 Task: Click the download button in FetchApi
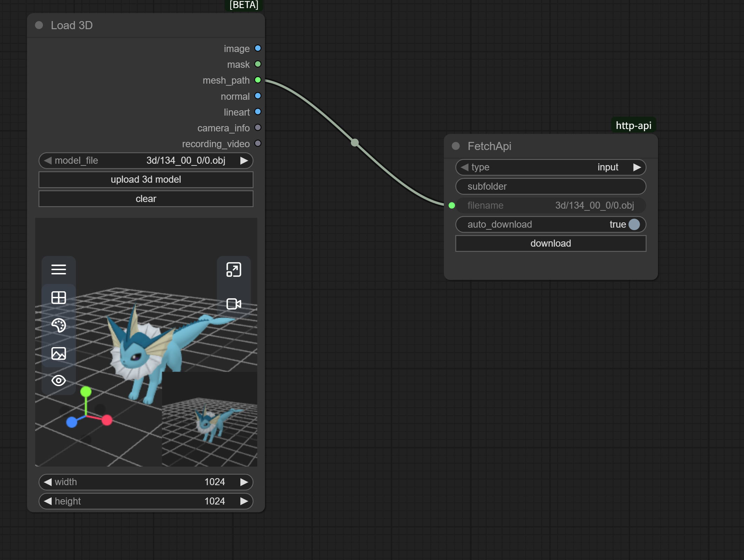point(551,243)
